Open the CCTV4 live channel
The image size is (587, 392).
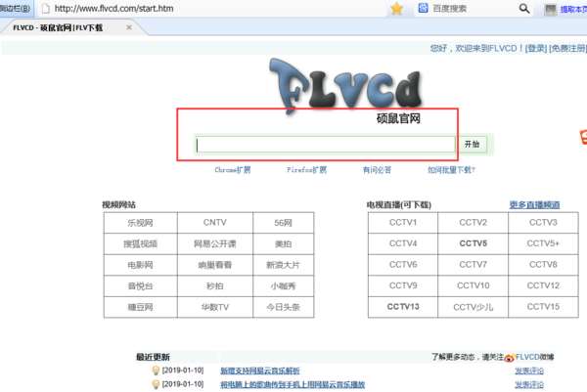coord(403,243)
